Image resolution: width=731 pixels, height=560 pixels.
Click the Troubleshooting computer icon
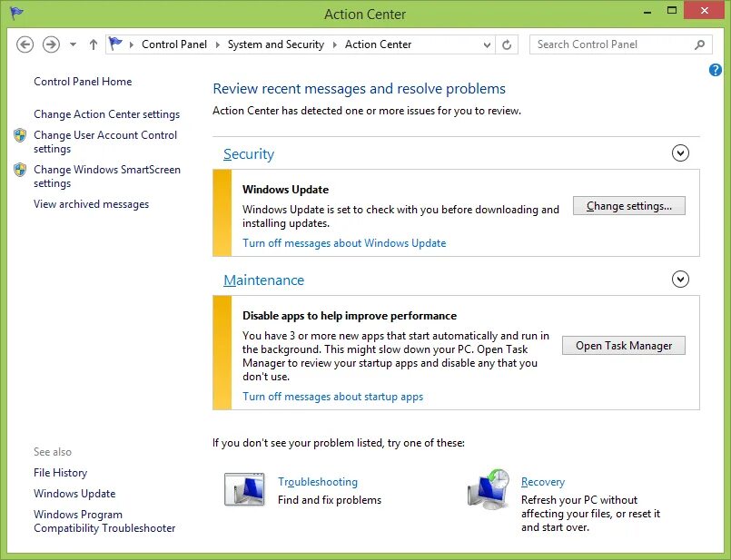click(244, 489)
